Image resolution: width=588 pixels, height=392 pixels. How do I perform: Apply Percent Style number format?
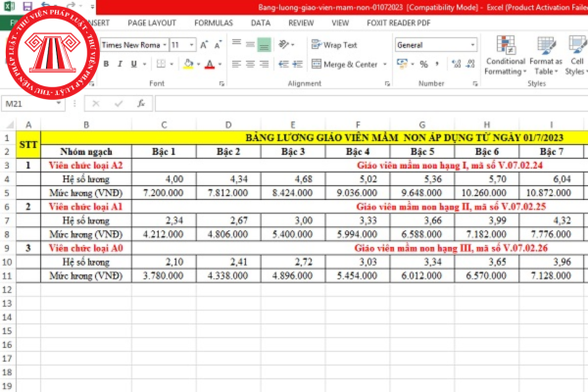[x=421, y=65]
